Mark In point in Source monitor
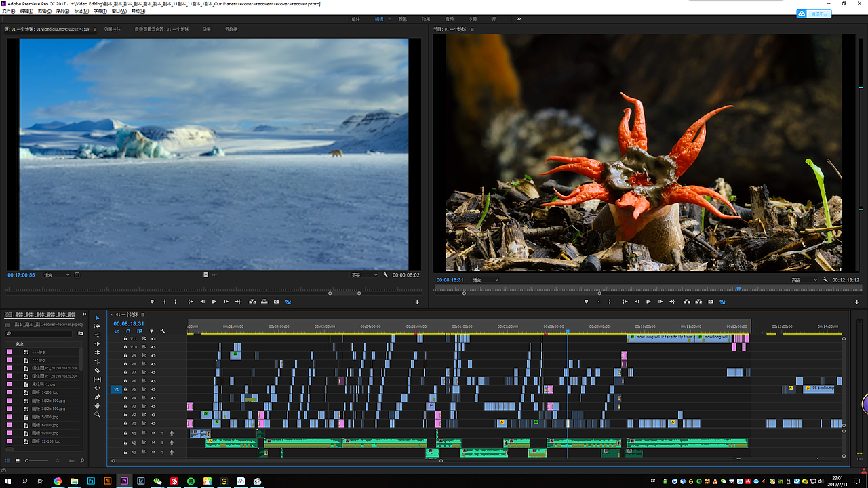The width and height of the screenshot is (868, 488). pyautogui.click(x=164, y=302)
